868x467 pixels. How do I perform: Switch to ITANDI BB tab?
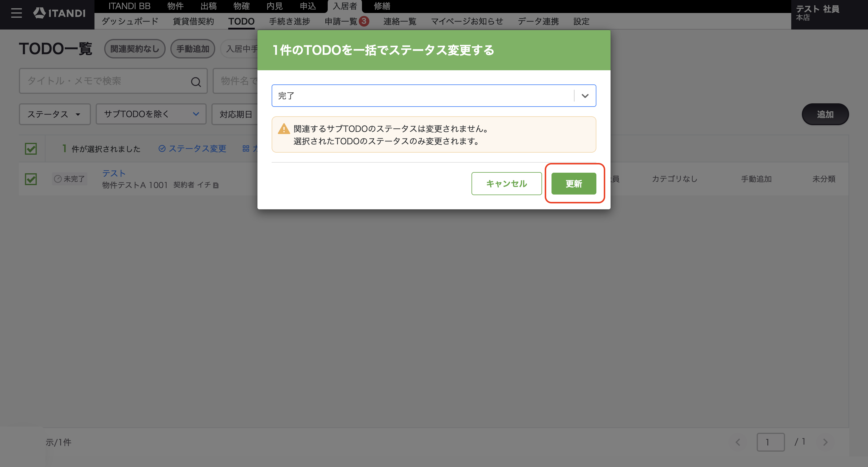pos(129,6)
